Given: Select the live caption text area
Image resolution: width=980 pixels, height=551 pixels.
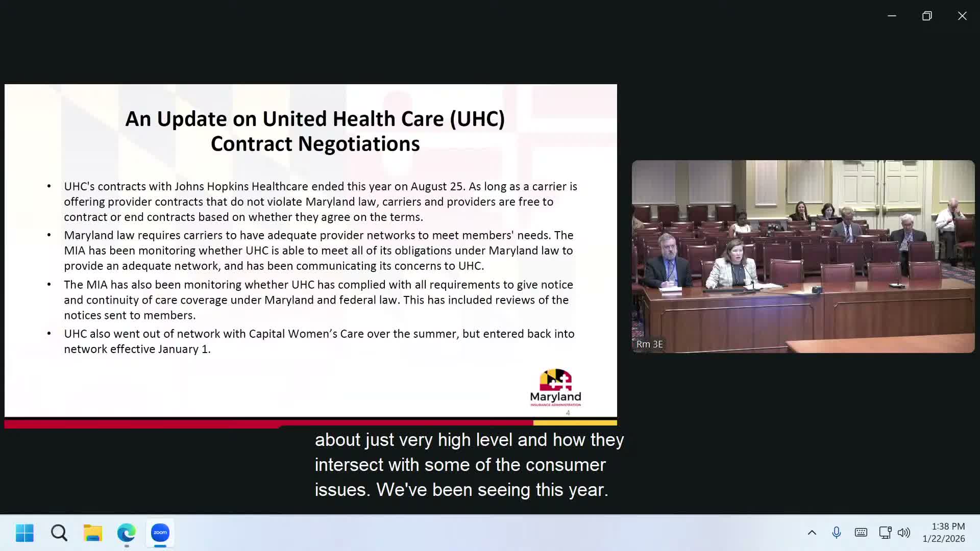Looking at the screenshot, I should 469,464.
